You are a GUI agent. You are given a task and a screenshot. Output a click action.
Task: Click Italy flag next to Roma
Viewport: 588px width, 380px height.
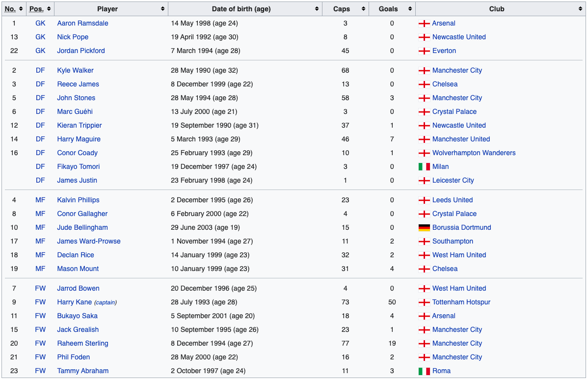point(424,371)
